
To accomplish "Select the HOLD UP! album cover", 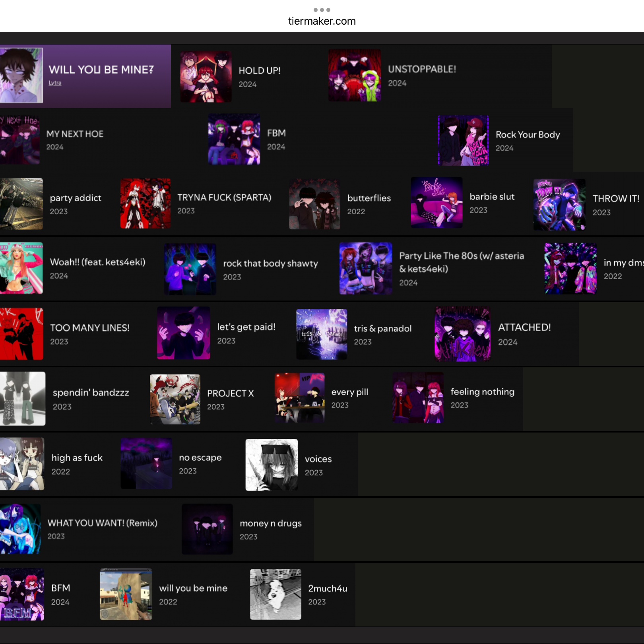I will coord(206,76).
